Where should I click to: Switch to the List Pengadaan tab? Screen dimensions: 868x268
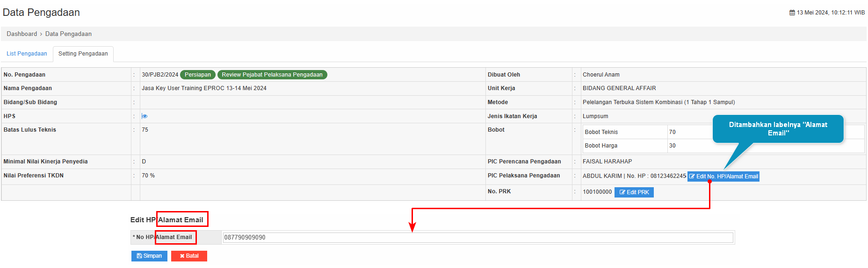tap(27, 54)
